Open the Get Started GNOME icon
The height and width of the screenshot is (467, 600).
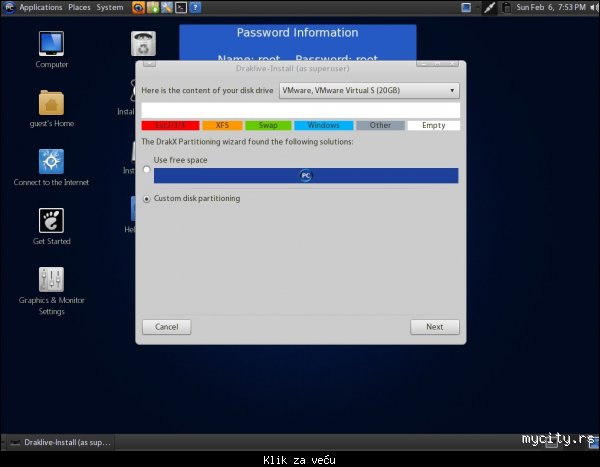pos(51,220)
